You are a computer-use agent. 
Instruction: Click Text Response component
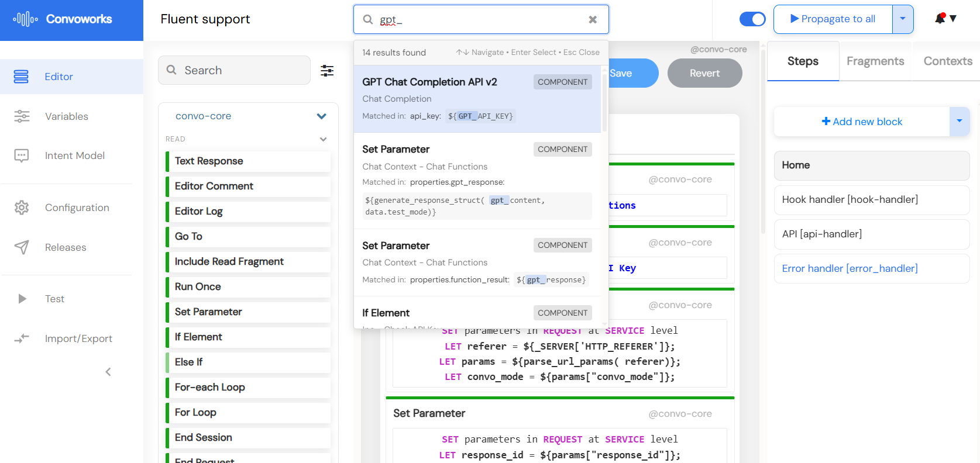[248, 161]
